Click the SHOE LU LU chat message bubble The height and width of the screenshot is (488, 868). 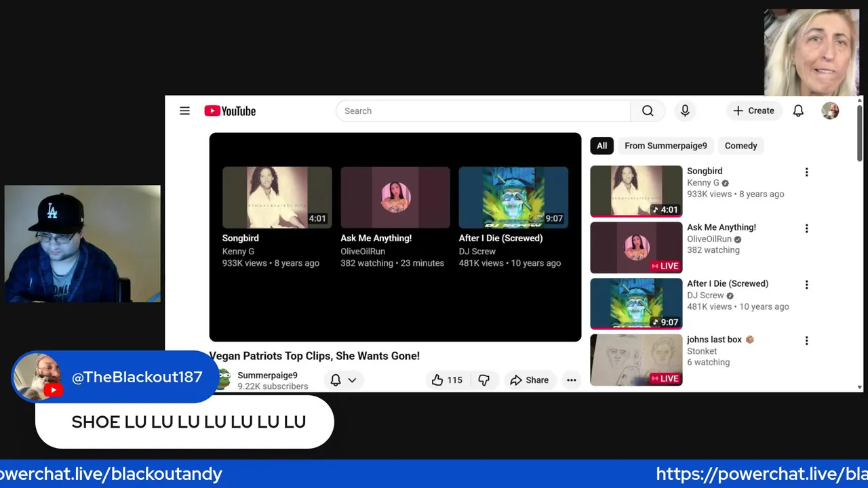(184, 422)
